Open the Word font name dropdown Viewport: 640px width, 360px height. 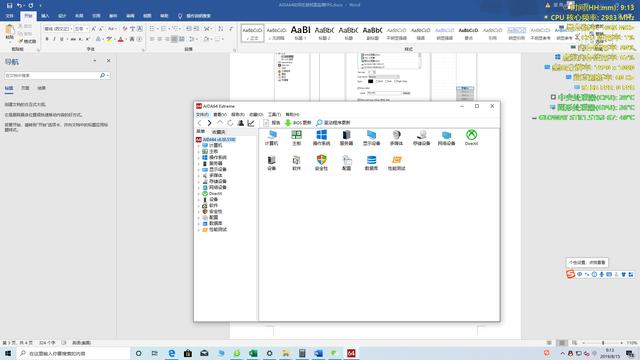click(71, 29)
